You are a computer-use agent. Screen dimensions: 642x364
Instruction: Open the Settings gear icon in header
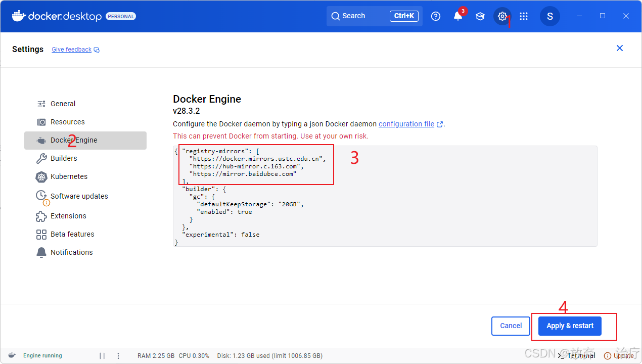(x=502, y=16)
